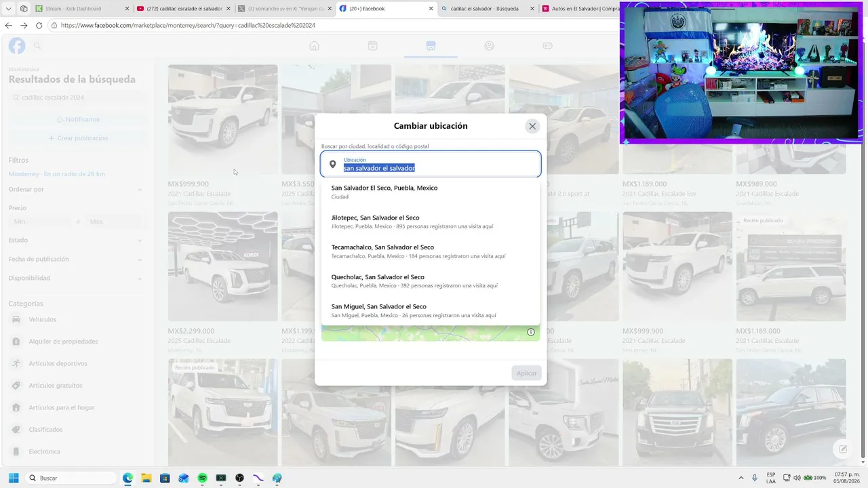Screen dimensions: 868x488
Task: Reload the Facebook page
Action: point(39,26)
